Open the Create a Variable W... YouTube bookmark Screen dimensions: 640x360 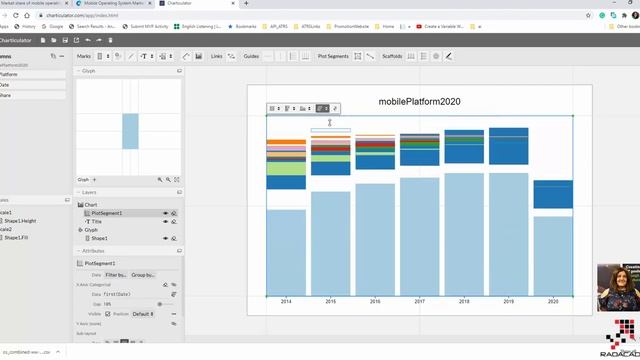[440, 27]
